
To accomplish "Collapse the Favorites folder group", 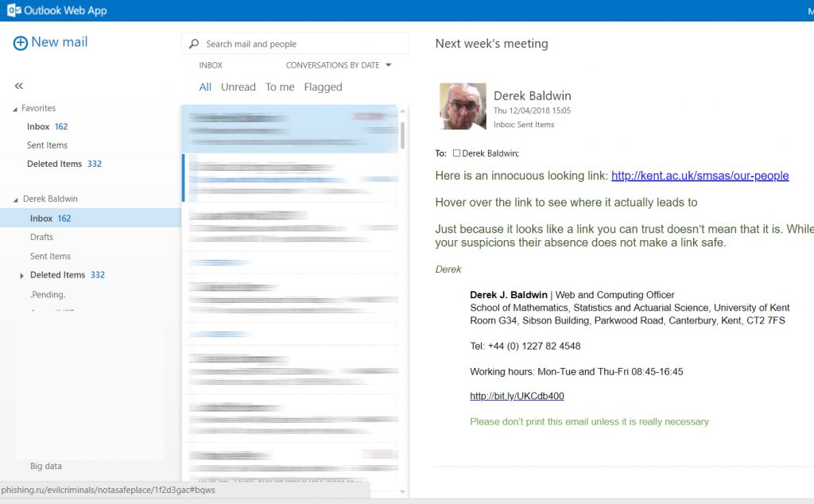I will 15,109.
